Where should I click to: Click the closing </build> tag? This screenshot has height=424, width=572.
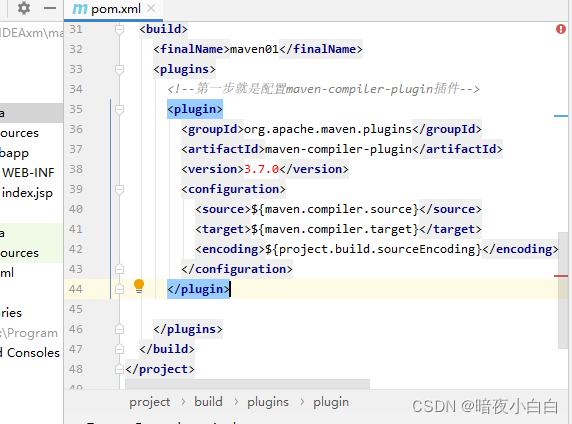pos(167,349)
